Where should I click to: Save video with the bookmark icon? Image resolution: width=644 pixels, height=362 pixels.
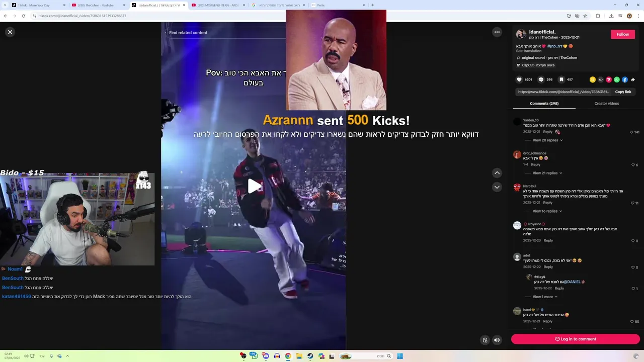coord(561,79)
